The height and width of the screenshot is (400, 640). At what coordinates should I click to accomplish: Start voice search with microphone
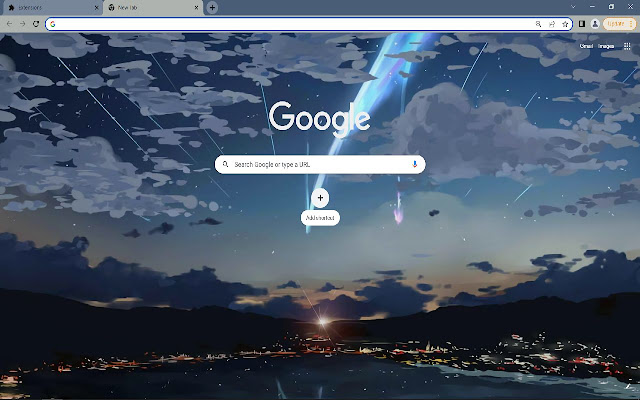tap(415, 164)
